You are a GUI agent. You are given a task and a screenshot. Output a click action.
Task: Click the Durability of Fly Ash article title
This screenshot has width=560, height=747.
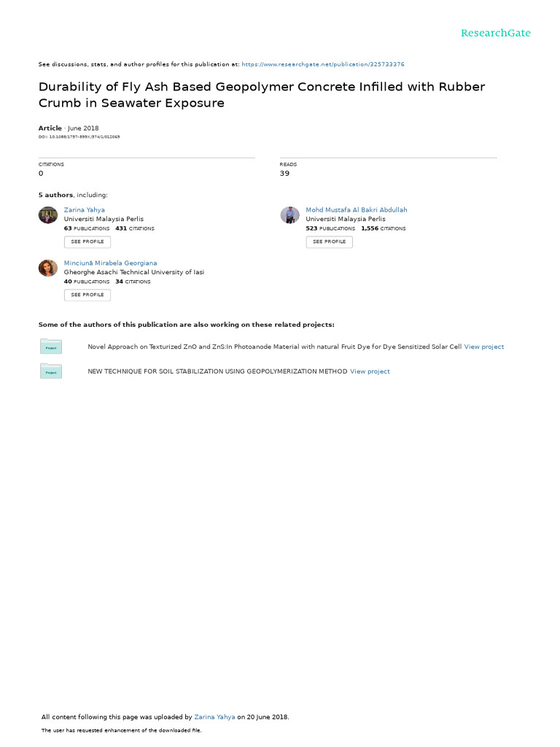[x=261, y=95]
